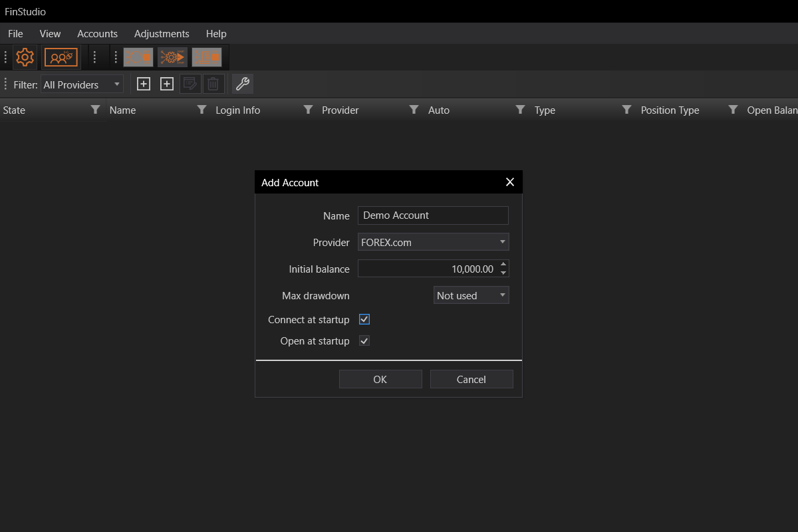Click the trash delete account icon
Viewport: 798px width, 532px height.
[213, 84]
